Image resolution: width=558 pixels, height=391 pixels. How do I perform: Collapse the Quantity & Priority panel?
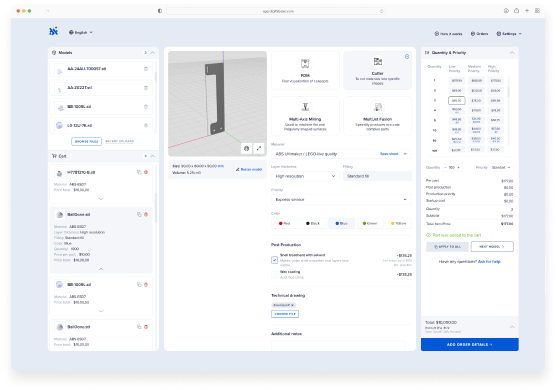[x=512, y=53]
